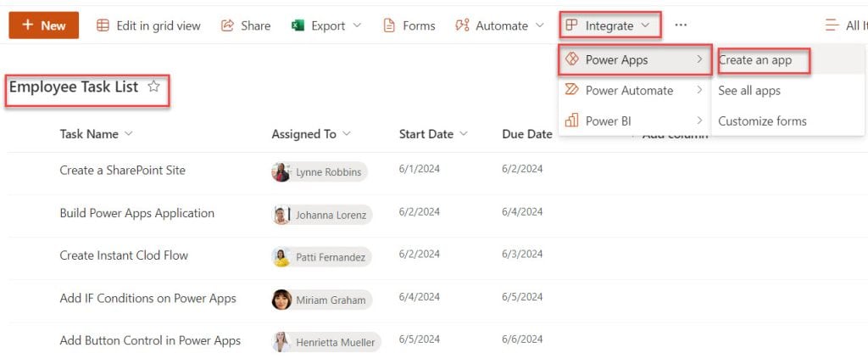Expand the Export dropdown chevron
This screenshot has height=359, width=868.
click(x=357, y=25)
